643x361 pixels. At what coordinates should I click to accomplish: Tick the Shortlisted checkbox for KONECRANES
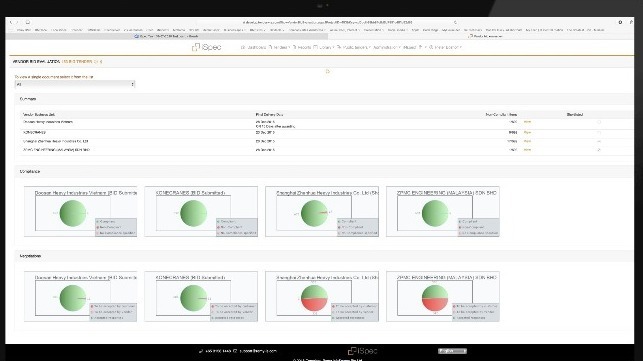599,133
